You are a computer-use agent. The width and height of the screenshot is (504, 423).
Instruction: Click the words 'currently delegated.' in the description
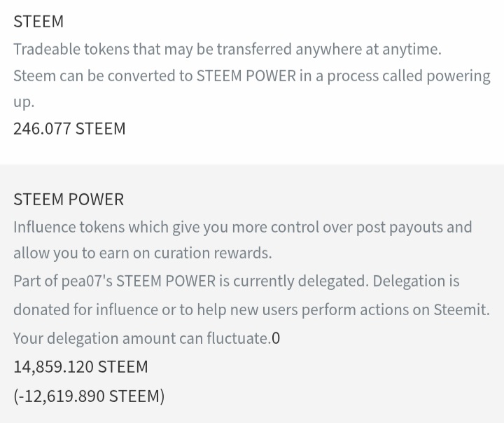pos(301,282)
